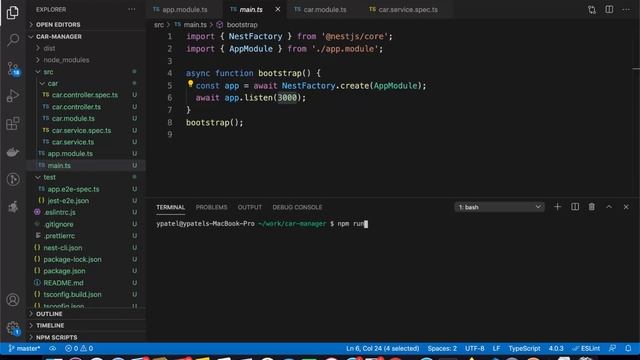Expand the node_modules folder
Screen dimensions: 640x360
pyautogui.click(x=86, y=60)
